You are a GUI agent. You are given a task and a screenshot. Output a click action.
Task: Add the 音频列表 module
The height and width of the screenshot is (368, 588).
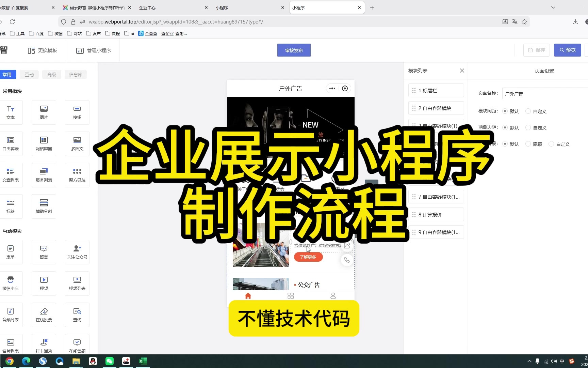click(11, 315)
